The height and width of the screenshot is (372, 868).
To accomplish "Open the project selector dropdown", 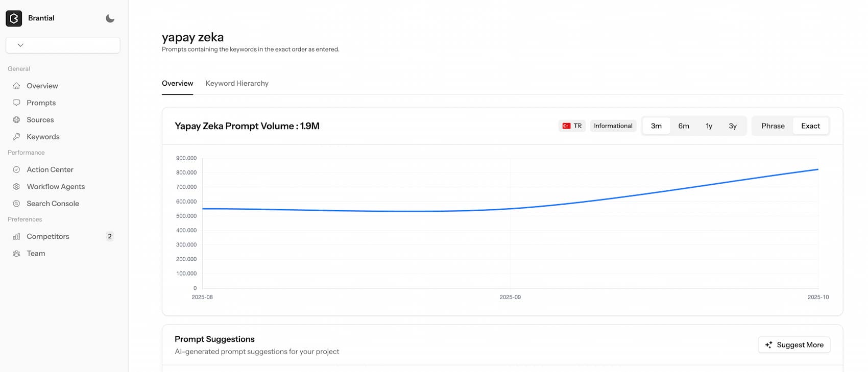I will [x=63, y=45].
